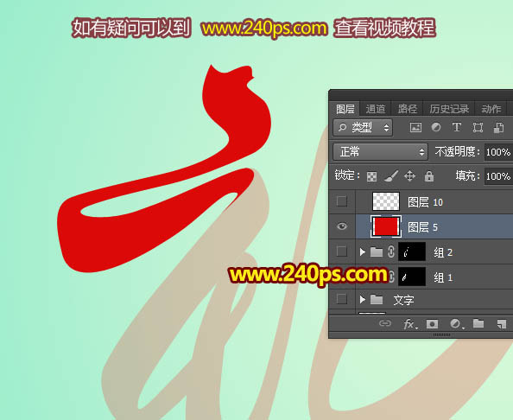
Task: Click the lock transparent pixels icon
Action: pos(371,176)
